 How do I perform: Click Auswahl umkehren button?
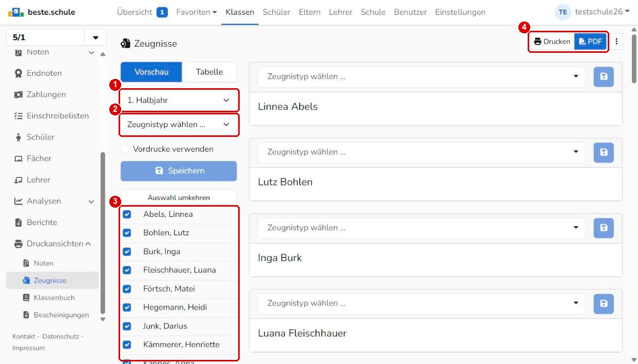pos(179,197)
